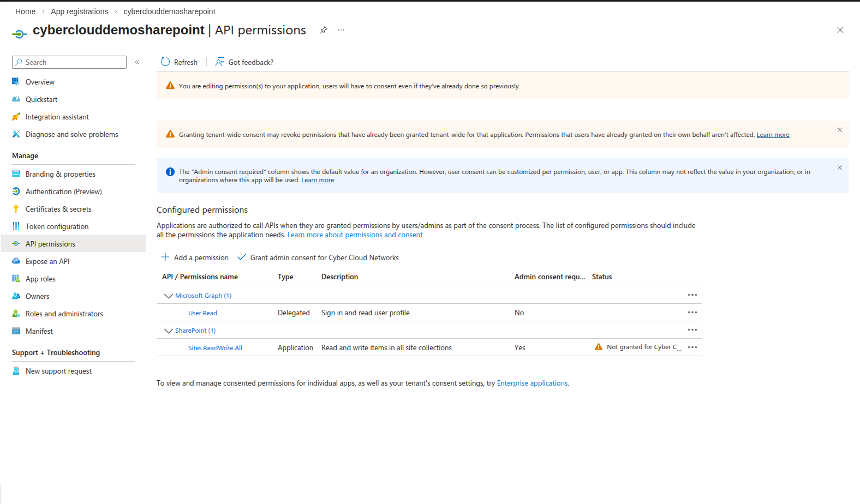Click the User.Read permission link
The image size is (860, 504).
pos(202,313)
